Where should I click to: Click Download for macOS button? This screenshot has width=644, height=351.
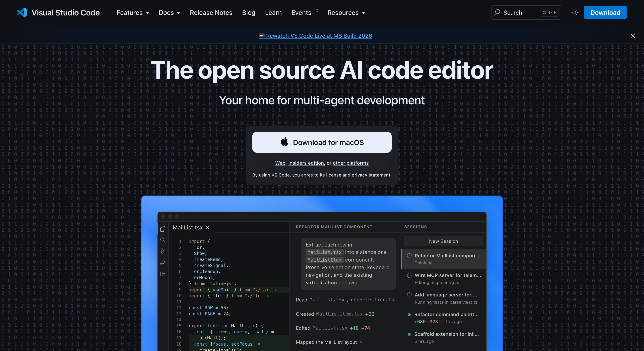click(322, 142)
